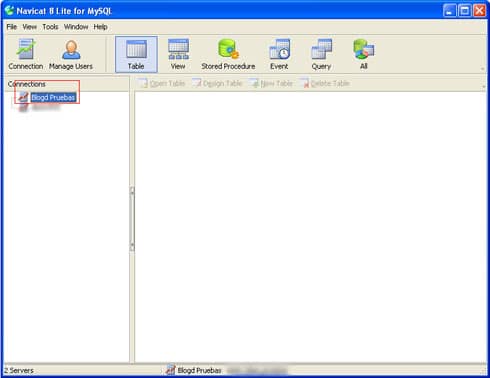Close the Navicat window
The width and height of the screenshot is (490, 378).
click(479, 11)
